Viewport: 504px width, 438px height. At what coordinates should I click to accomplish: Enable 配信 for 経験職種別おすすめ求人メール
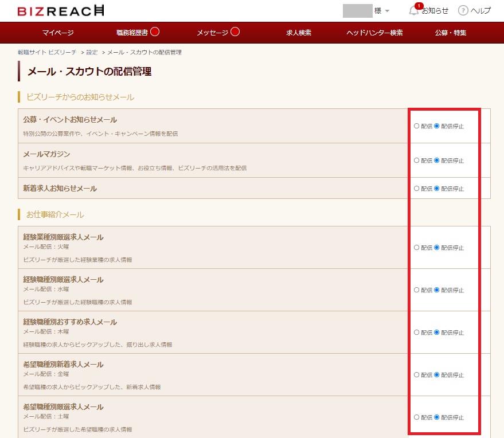click(417, 333)
